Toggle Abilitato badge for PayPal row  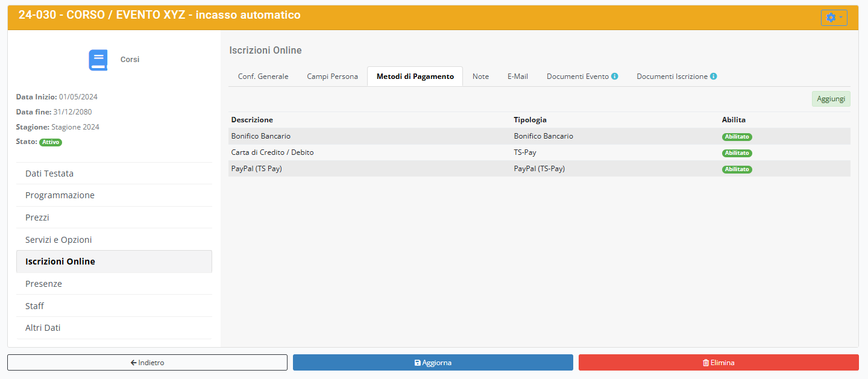pyautogui.click(x=737, y=169)
